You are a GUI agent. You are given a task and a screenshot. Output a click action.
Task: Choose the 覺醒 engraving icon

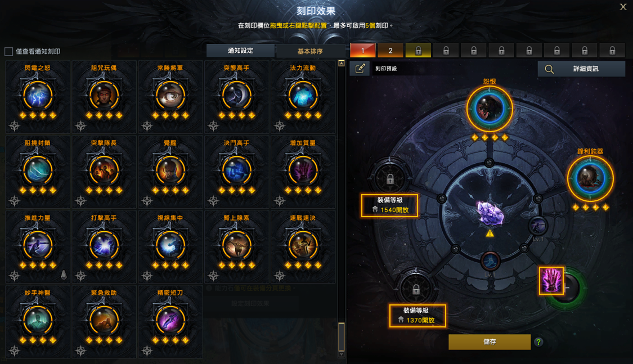click(x=170, y=170)
